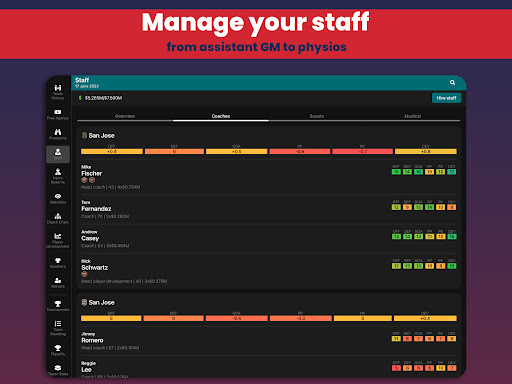Click Fischer's teal DEV rating box
Viewport: 512px width, 384px height.
pos(452,172)
